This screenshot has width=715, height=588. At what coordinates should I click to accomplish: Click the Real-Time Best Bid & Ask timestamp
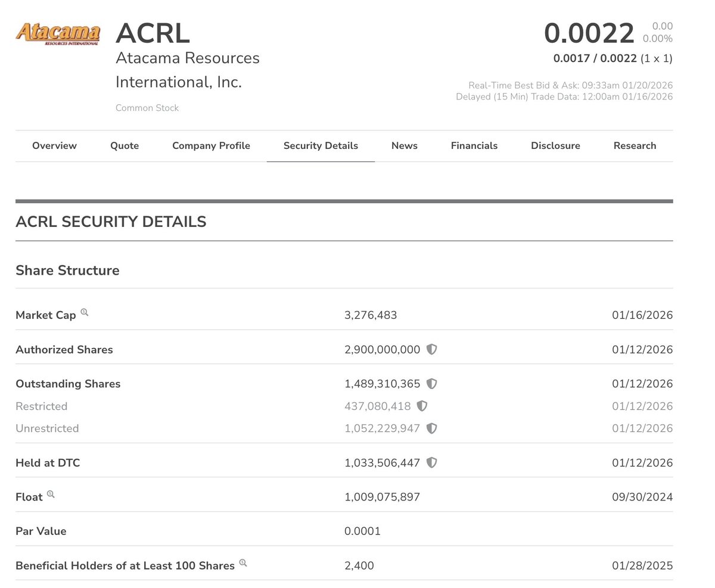[x=571, y=85]
